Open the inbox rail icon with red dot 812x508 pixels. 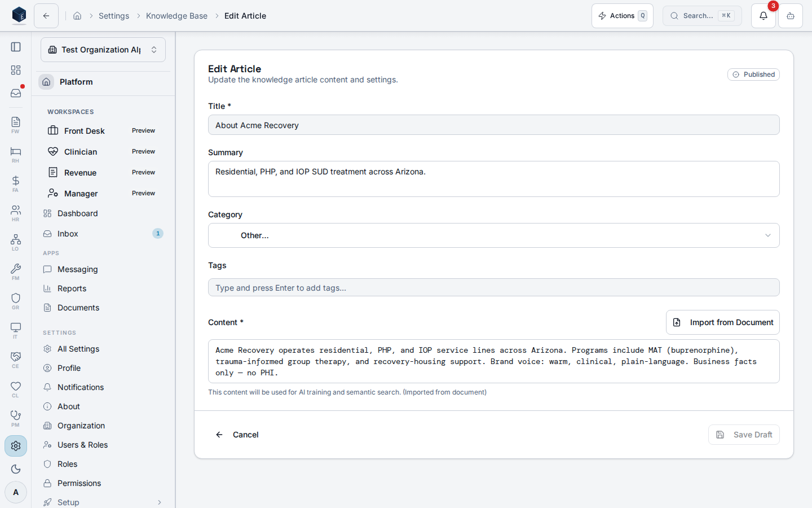click(x=16, y=93)
